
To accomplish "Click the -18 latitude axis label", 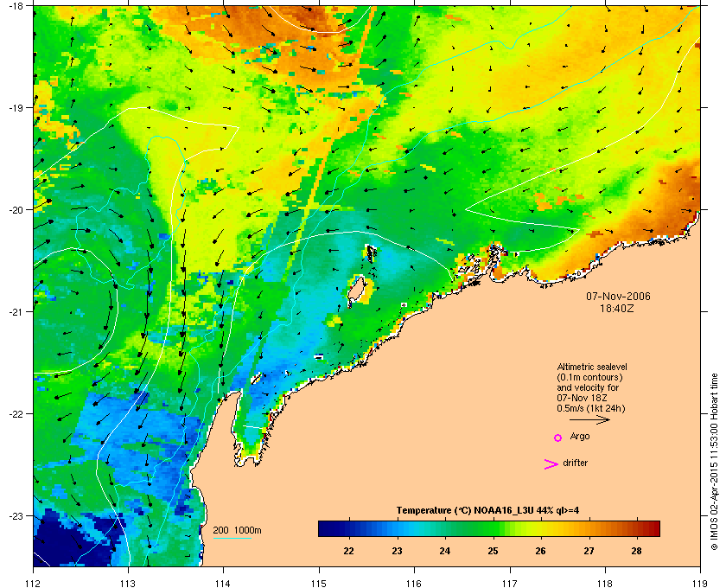I will pyautogui.click(x=16, y=5).
